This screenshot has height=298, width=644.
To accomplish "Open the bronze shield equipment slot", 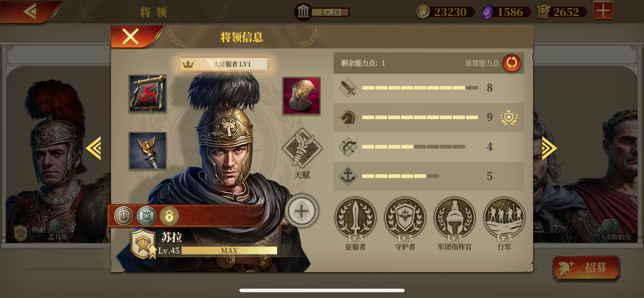I will (301, 96).
